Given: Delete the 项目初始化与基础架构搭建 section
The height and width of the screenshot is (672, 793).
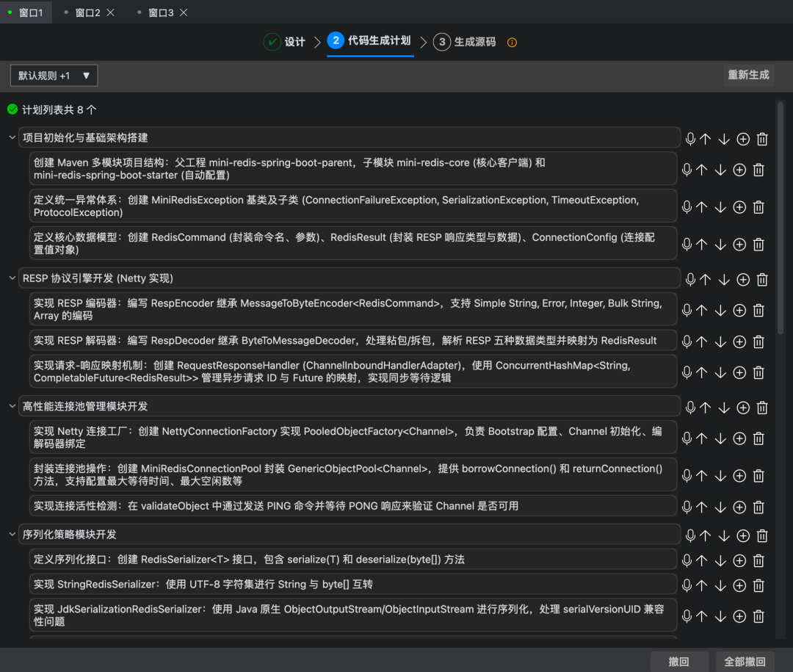Looking at the screenshot, I should point(762,139).
